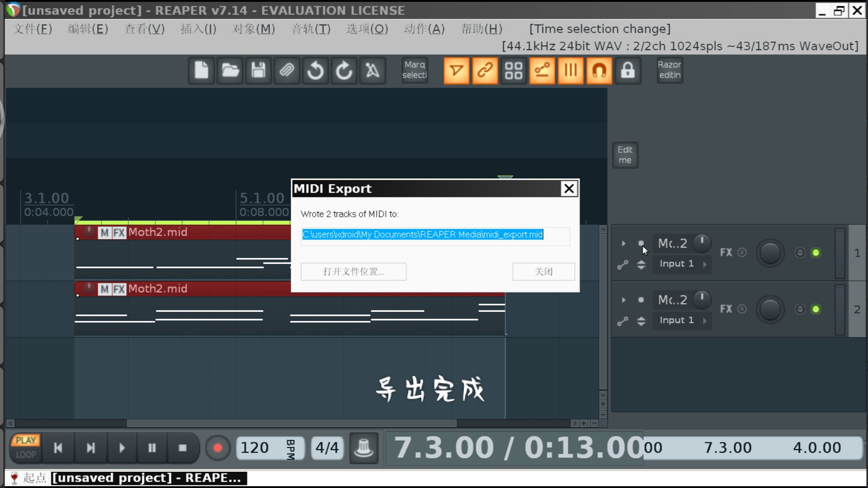Adjust track 1 small pan knob

(x=702, y=243)
